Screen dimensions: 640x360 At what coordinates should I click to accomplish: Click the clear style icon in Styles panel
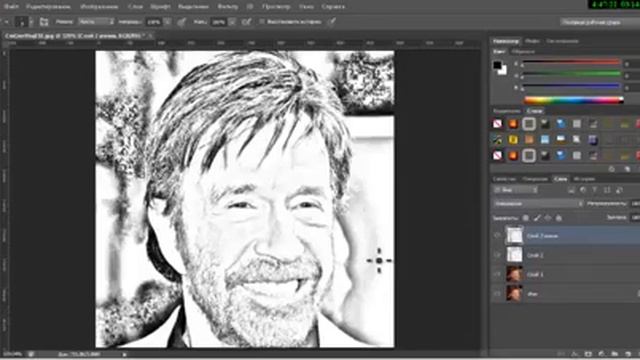[611, 169]
